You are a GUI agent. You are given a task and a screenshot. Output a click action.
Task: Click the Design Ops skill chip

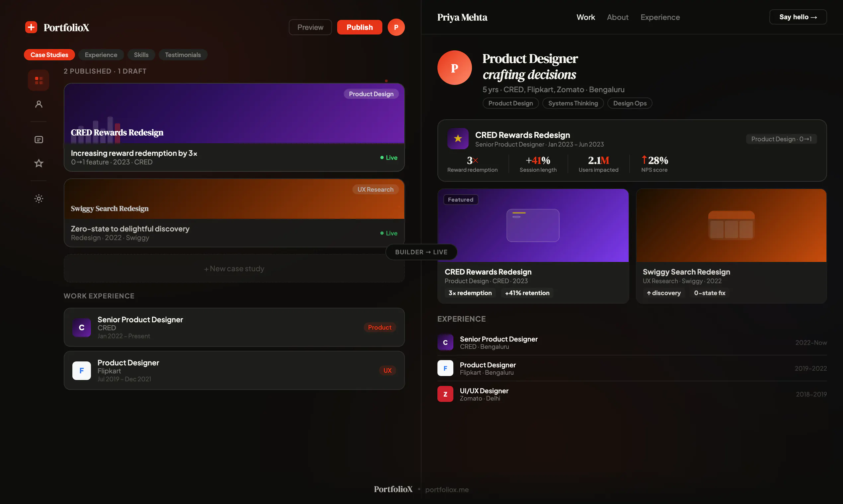[630, 103]
